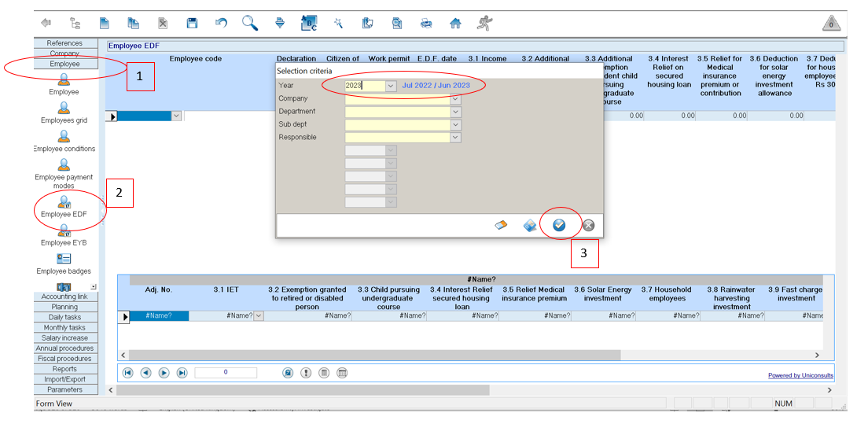
Task: Cancel the Selection criteria dialog with grey X
Action: [588, 225]
